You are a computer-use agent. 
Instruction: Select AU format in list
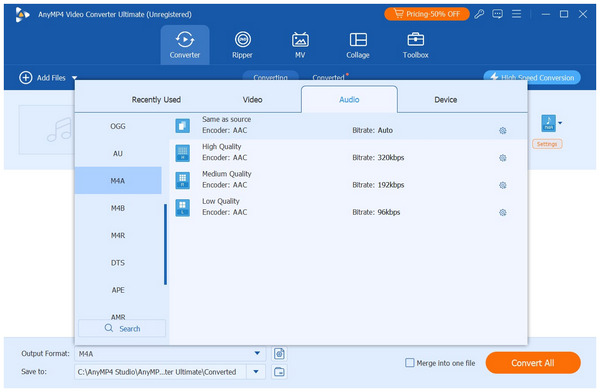tap(118, 154)
